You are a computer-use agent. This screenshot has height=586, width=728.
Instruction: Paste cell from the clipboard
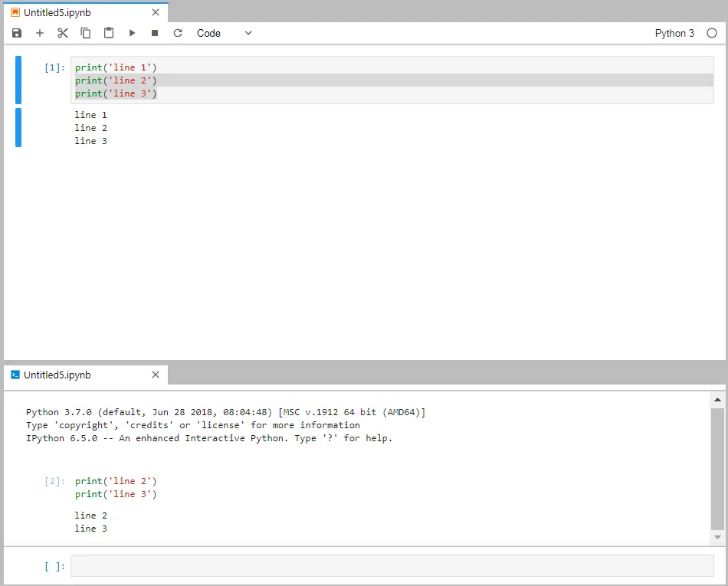109,33
